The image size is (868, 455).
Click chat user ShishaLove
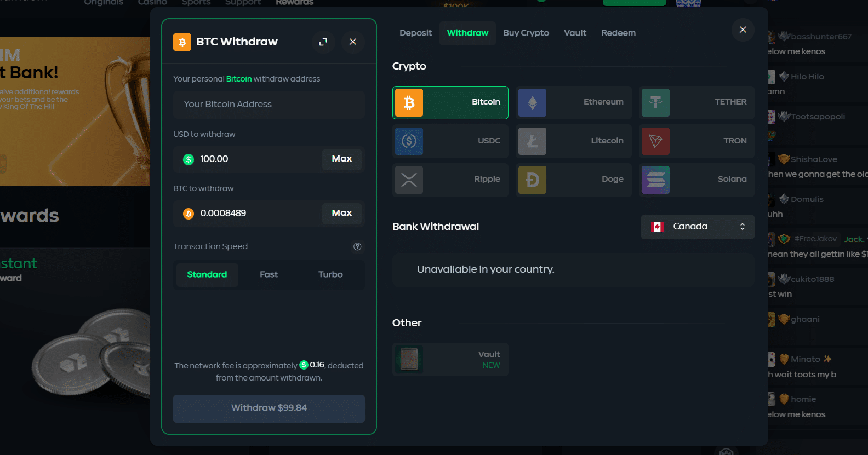[814, 159]
